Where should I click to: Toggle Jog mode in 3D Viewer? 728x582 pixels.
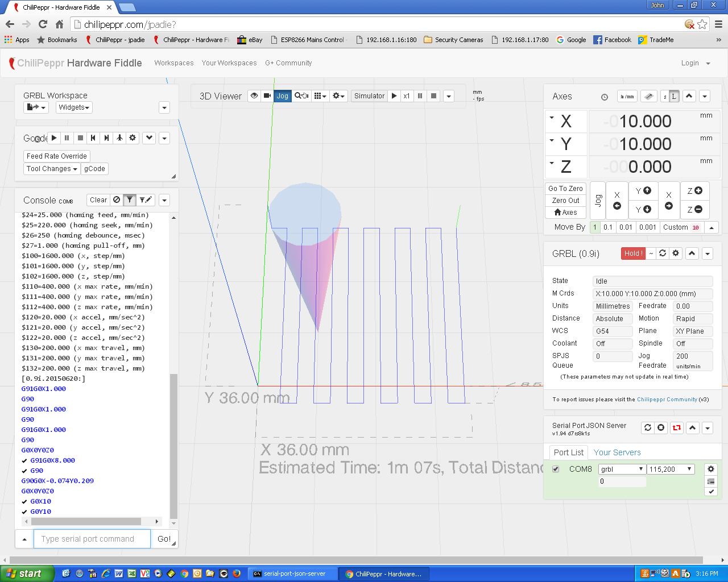pos(283,95)
